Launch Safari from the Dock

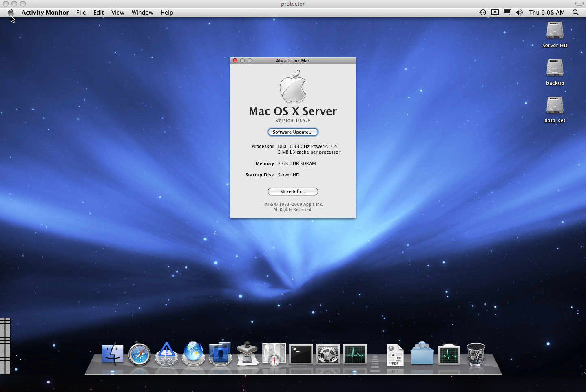[139, 354]
